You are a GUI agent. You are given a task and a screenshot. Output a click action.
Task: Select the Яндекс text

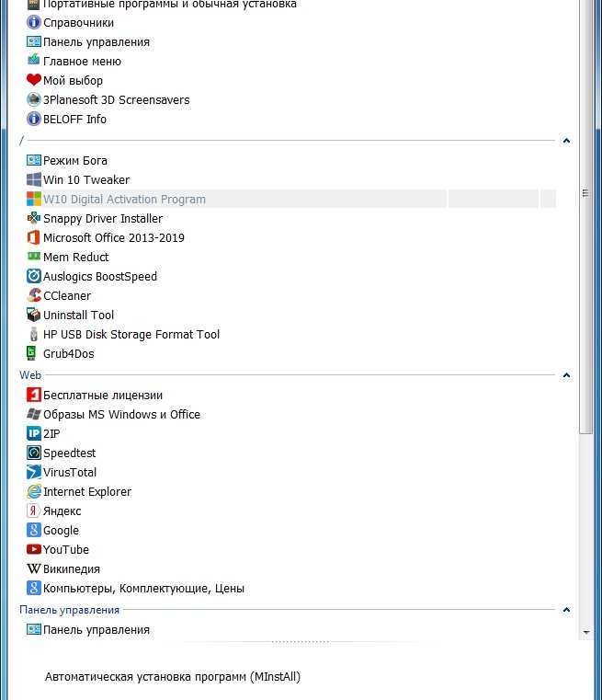pyautogui.click(x=62, y=511)
